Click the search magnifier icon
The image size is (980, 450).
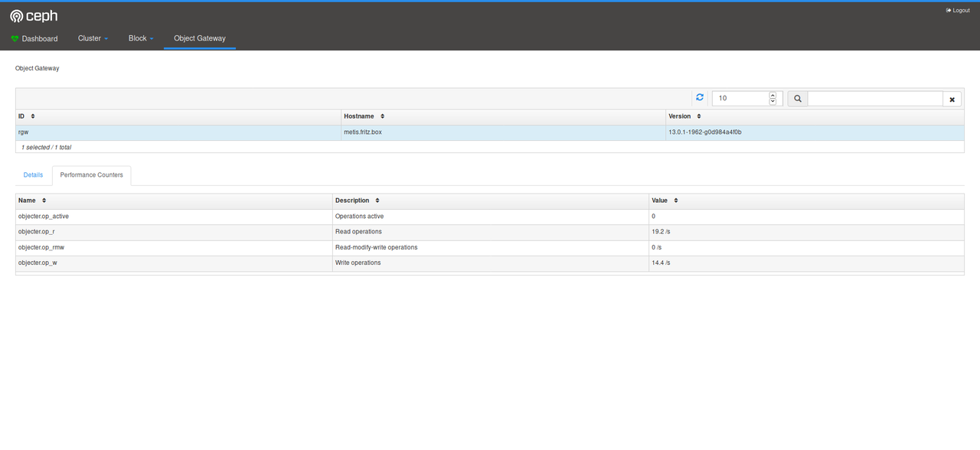797,99
